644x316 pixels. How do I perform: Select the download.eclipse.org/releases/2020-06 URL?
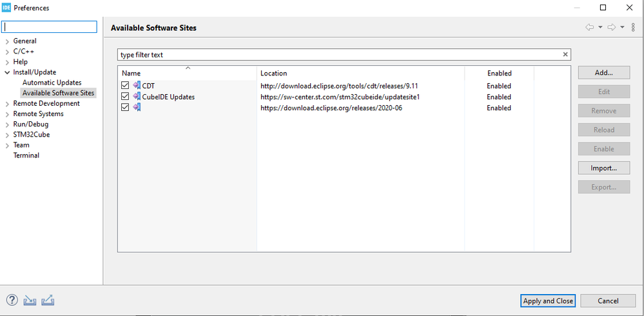pos(331,108)
